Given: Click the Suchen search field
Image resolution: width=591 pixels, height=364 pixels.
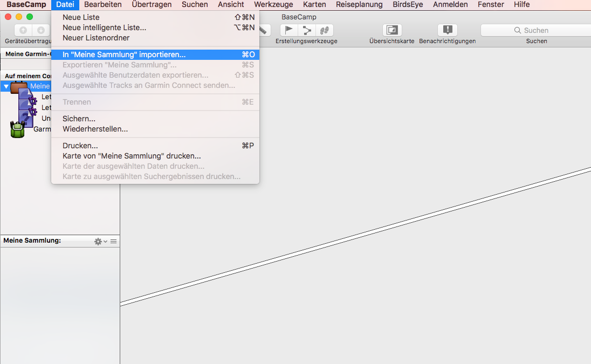Looking at the screenshot, I should (535, 30).
